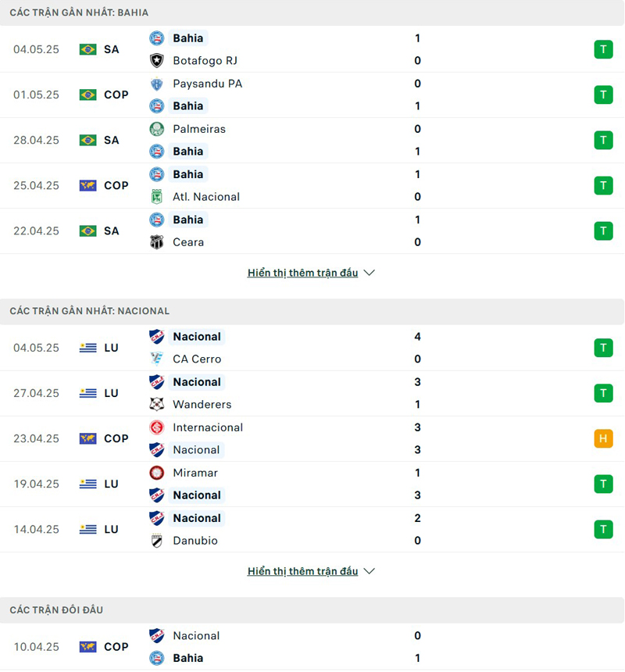
Task: Click the chevron arrow beside the first show-more link
Action: click(x=367, y=273)
